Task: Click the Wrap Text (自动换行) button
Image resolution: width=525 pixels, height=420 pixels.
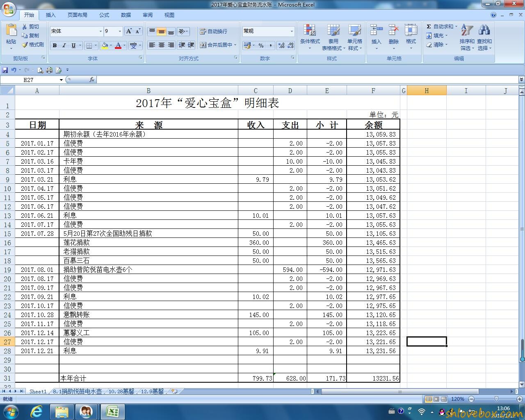Action: pyautogui.click(x=213, y=31)
